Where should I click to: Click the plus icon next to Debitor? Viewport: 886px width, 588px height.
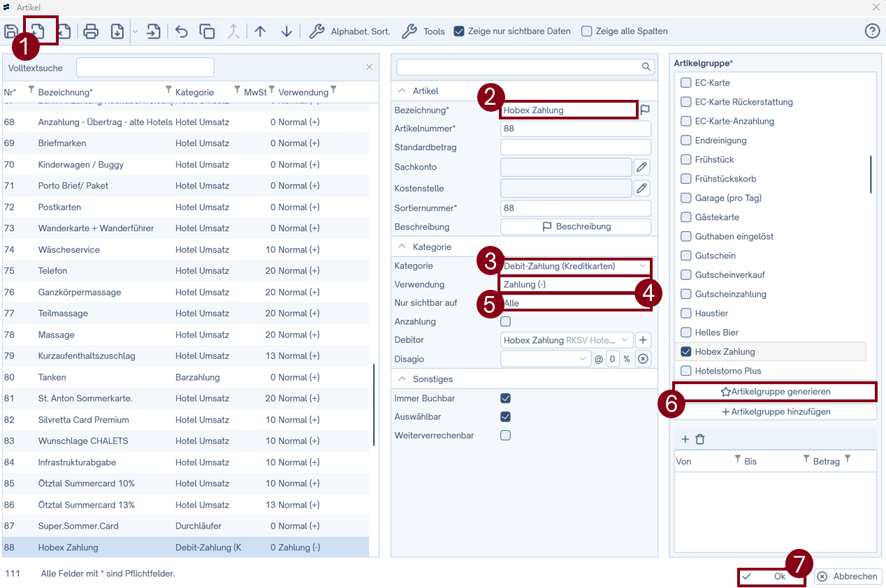click(x=644, y=340)
